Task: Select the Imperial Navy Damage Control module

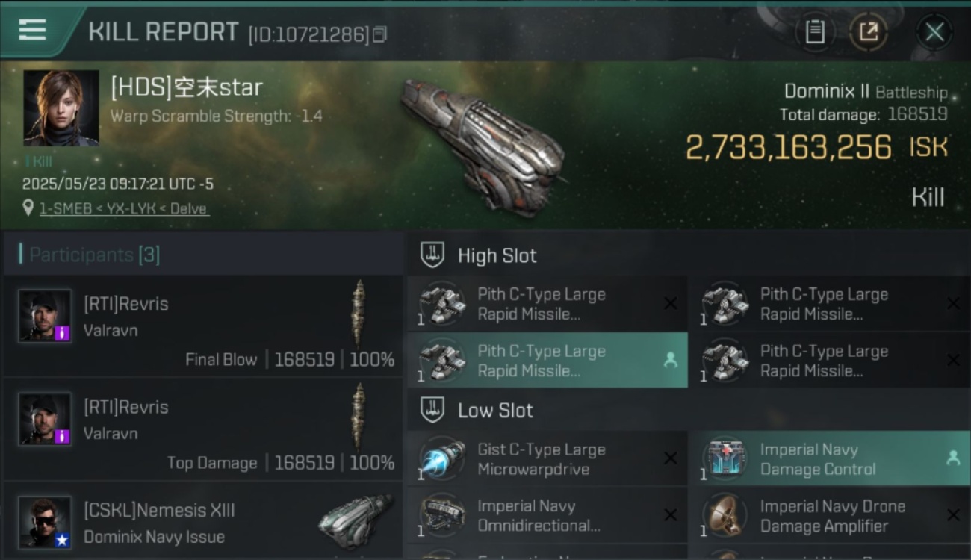Action: pos(829,459)
